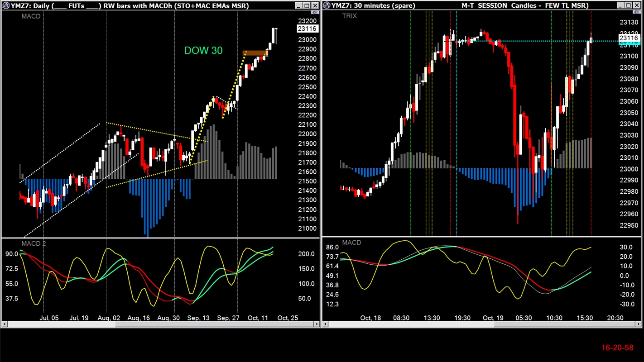This screenshot has width=644, height=362.
Task: Click the Aug, 02 date label
Action: pos(109,318)
